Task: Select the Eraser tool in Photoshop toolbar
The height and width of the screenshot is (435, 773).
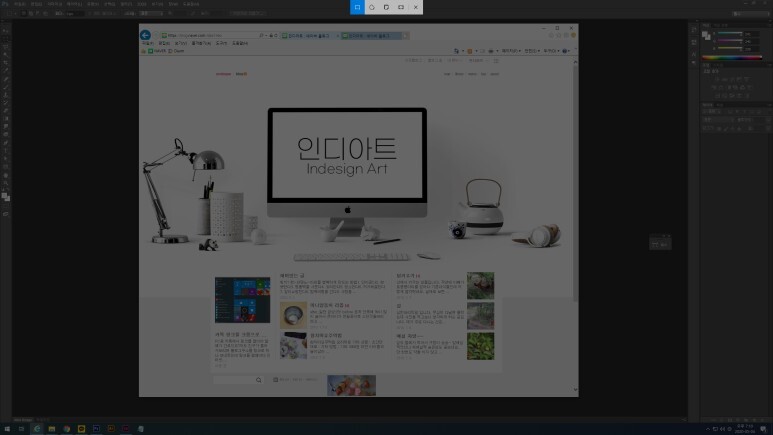Action: (5, 110)
